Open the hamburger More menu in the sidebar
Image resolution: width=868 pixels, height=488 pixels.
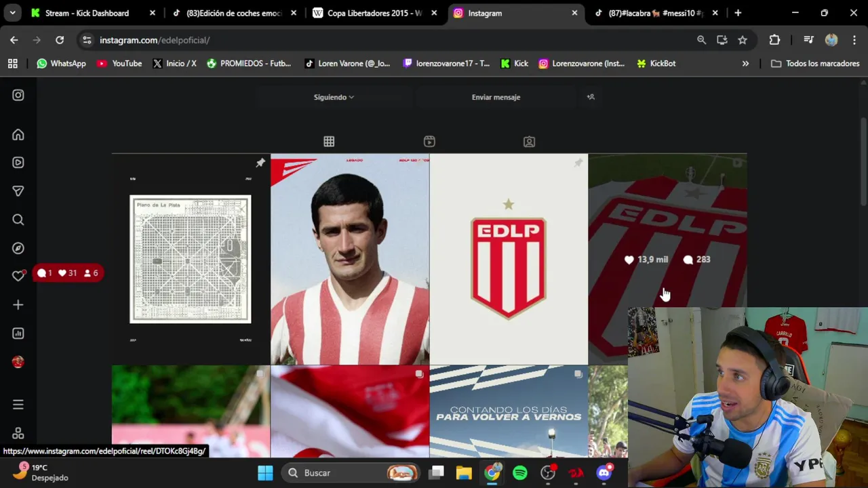point(18,405)
